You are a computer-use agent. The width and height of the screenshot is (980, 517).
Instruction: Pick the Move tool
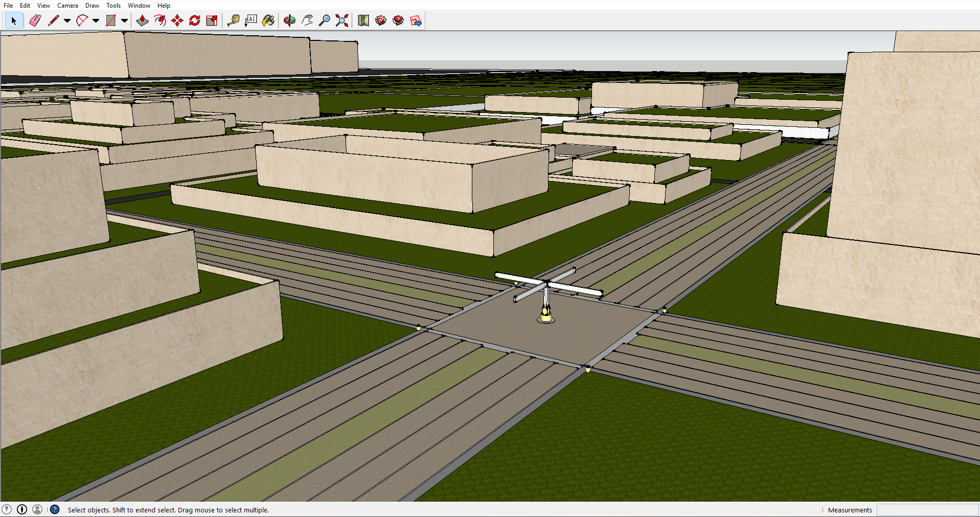177,21
